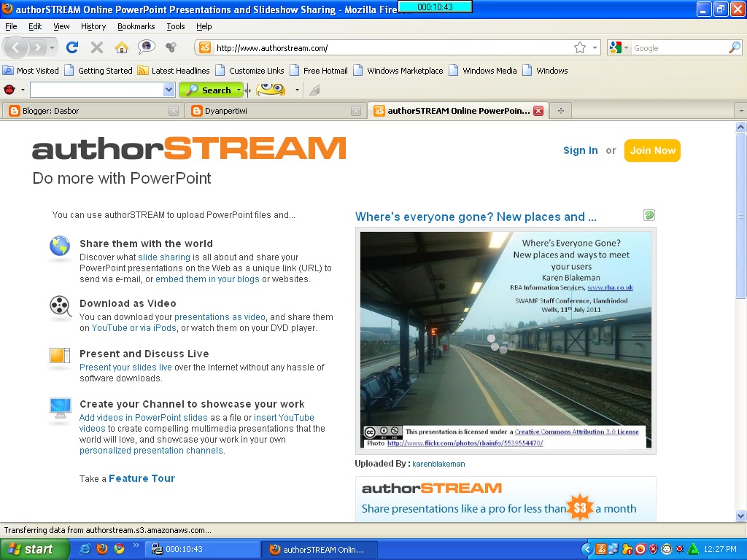Stop loading with the X icon
This screenshot has height=560, width=747.
coord(97,47)
